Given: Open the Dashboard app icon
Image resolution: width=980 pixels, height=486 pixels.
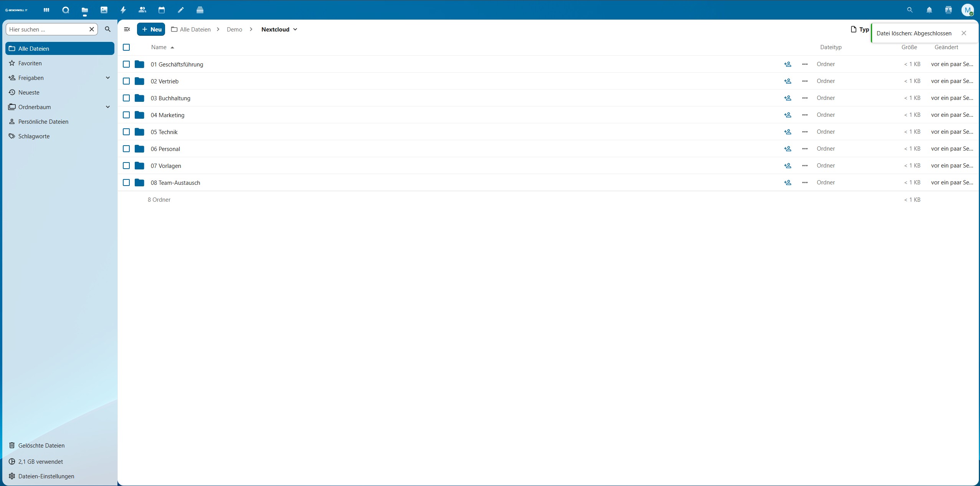Looking at the screenshot, I should tap(46, 10).
